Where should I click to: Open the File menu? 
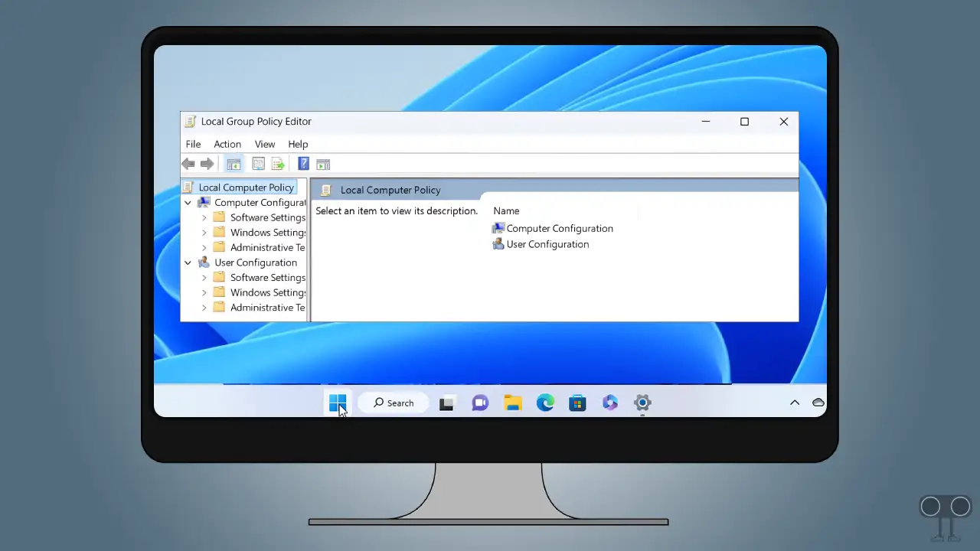click(193, 144)
